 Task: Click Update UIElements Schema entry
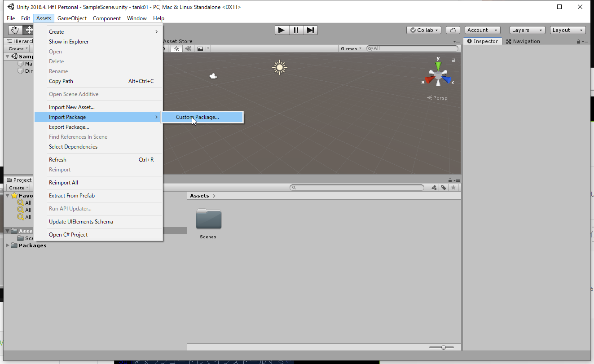point(98,222)
